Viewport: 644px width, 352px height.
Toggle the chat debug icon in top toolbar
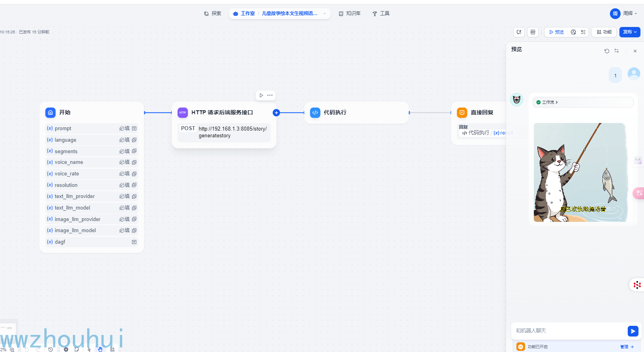(519, 32)
